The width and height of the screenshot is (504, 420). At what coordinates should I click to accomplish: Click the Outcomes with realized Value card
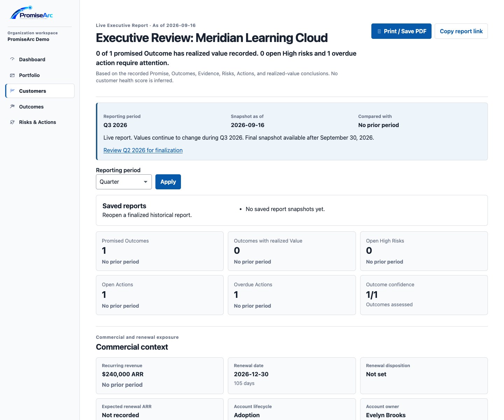pos(292,251)
